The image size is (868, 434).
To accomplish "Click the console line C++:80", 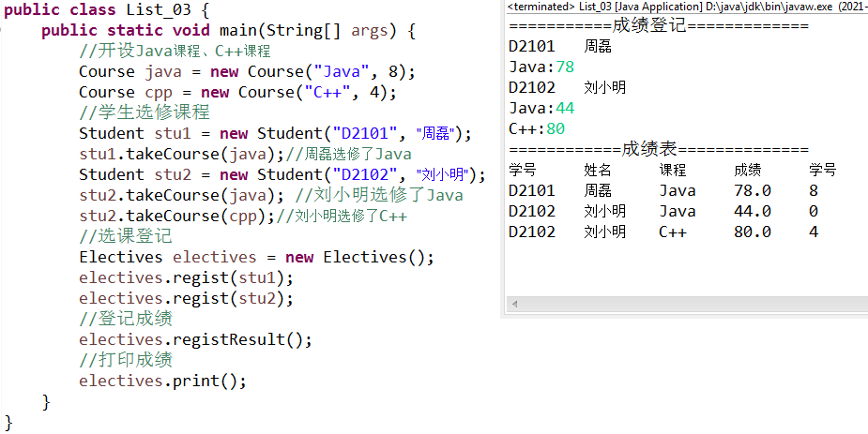I will [537, 128].
